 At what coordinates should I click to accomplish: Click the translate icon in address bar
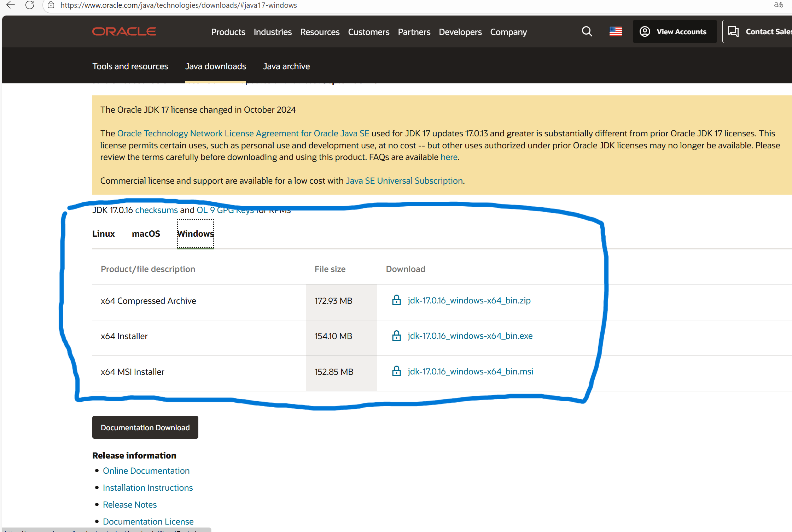(x=778, y=5)
